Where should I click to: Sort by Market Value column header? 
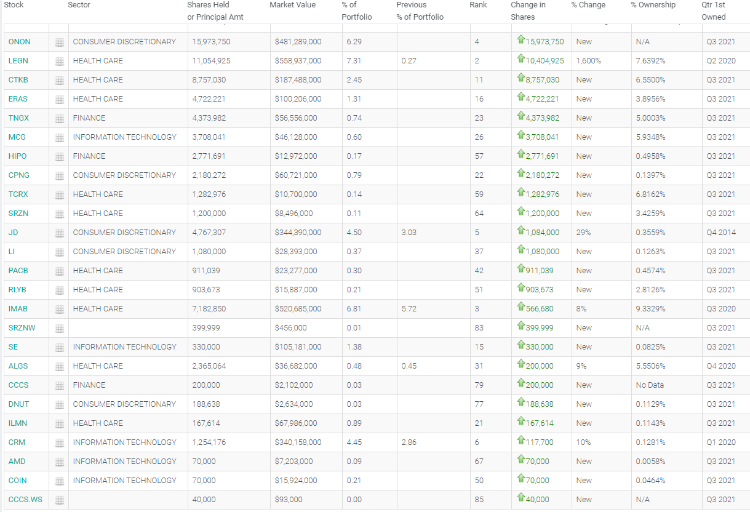(x=293, y=5)
